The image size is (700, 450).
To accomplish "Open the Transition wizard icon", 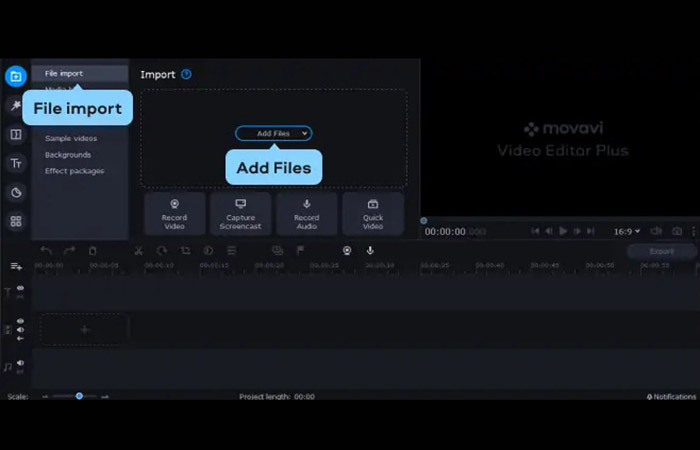I will click(277, 251).
